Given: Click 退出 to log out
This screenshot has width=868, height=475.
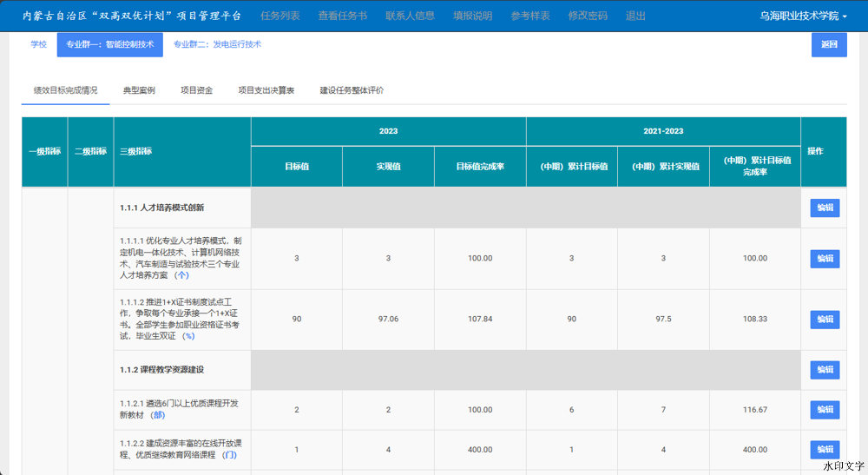Looking at the screenshot, I should [635, 16].
